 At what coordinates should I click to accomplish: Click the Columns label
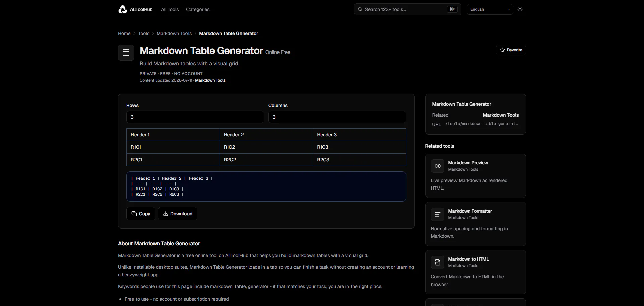tap(278, 105)
